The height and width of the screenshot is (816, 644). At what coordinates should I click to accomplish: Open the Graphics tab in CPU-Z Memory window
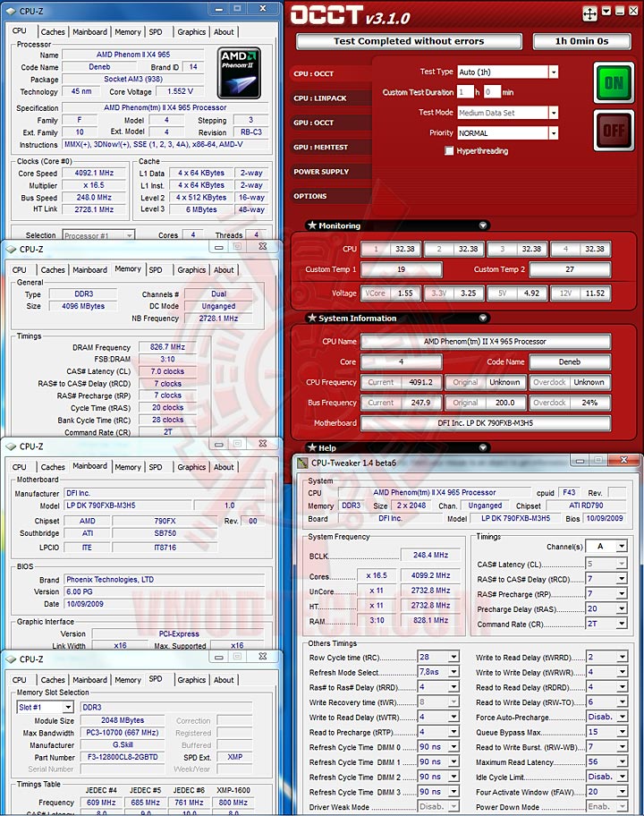point(191,270)
